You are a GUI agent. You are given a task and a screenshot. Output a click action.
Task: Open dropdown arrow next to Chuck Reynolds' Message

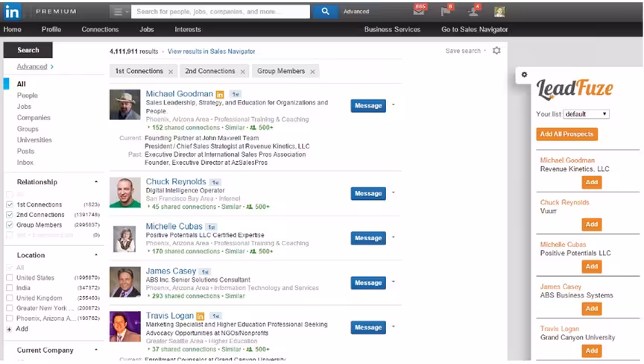coord(394,192)
